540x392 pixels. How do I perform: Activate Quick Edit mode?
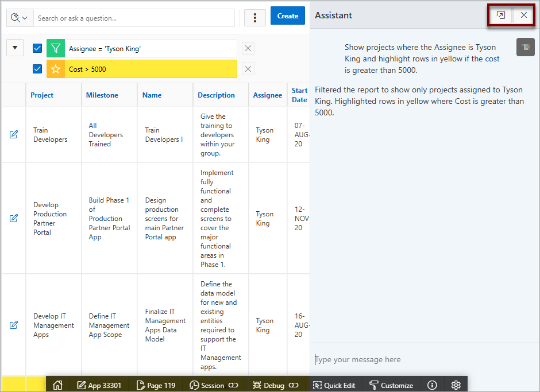[334, 385]
